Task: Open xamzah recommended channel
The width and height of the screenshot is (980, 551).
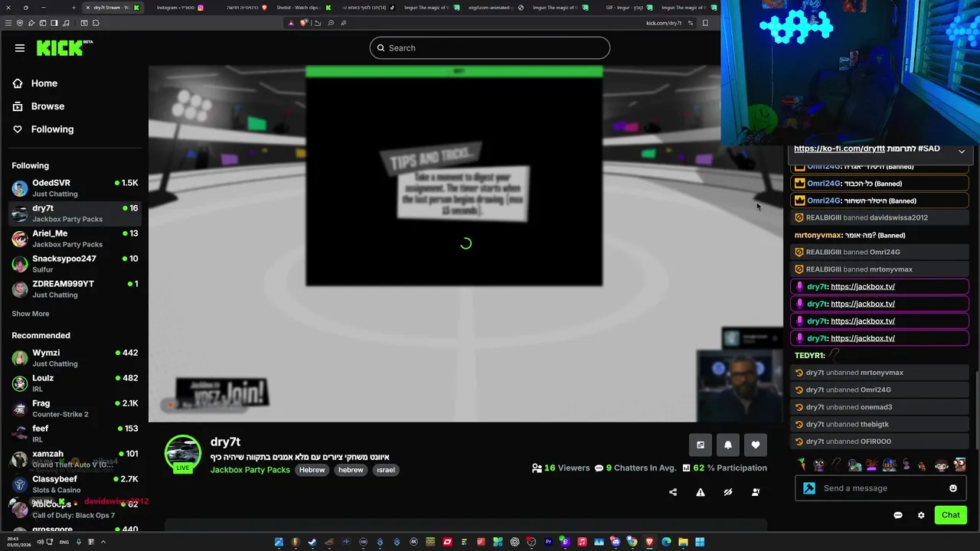Action: [74, 459]
